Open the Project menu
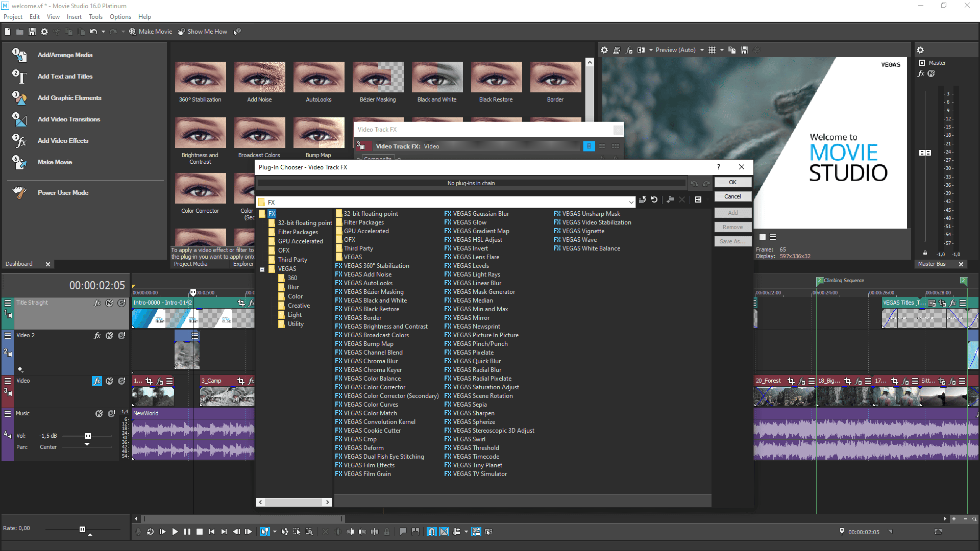Screen dimensions: 980x551 point(13,17)
